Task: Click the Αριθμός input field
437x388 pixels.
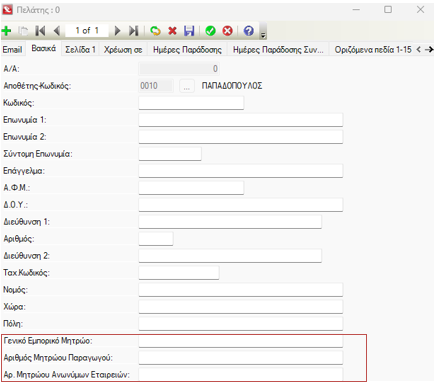Action: point(156,239)
